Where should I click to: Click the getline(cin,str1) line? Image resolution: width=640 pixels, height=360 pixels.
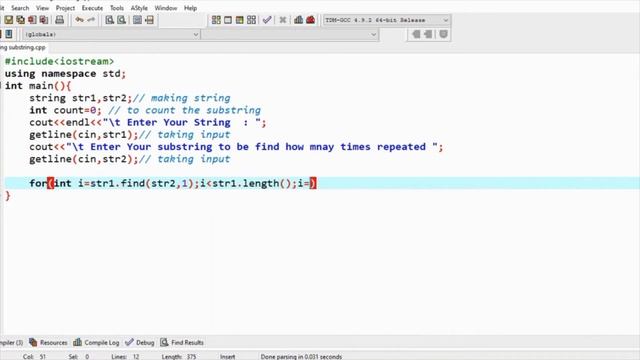tap(129, 135)
